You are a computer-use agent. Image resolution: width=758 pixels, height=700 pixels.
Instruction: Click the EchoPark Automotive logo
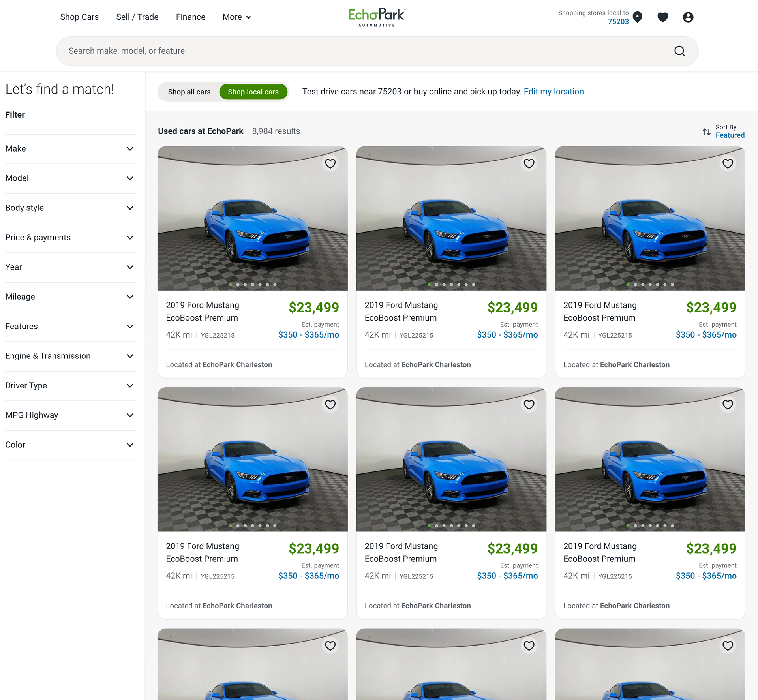point(377,17)
